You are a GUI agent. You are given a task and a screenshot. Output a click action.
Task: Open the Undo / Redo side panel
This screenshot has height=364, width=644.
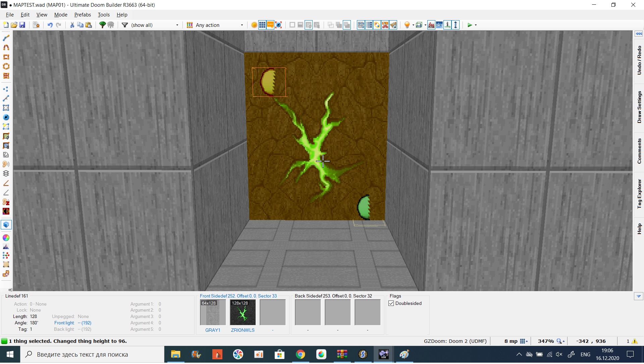(639, 60)
